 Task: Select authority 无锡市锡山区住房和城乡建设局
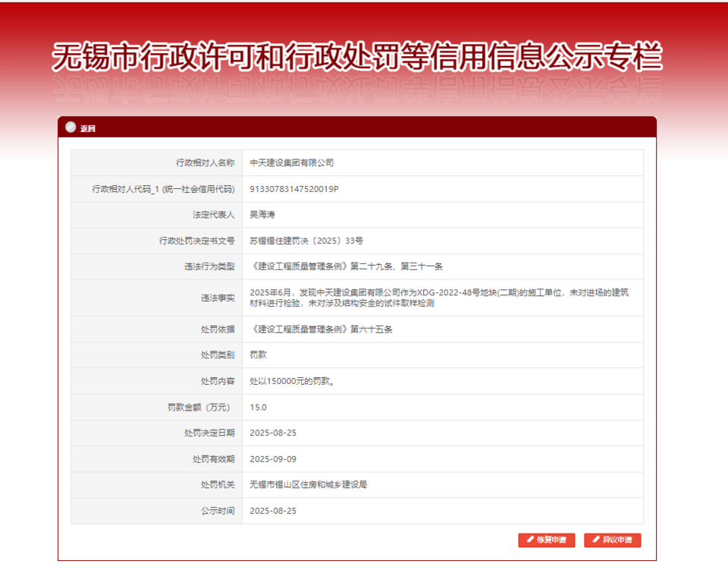(309, 484)
